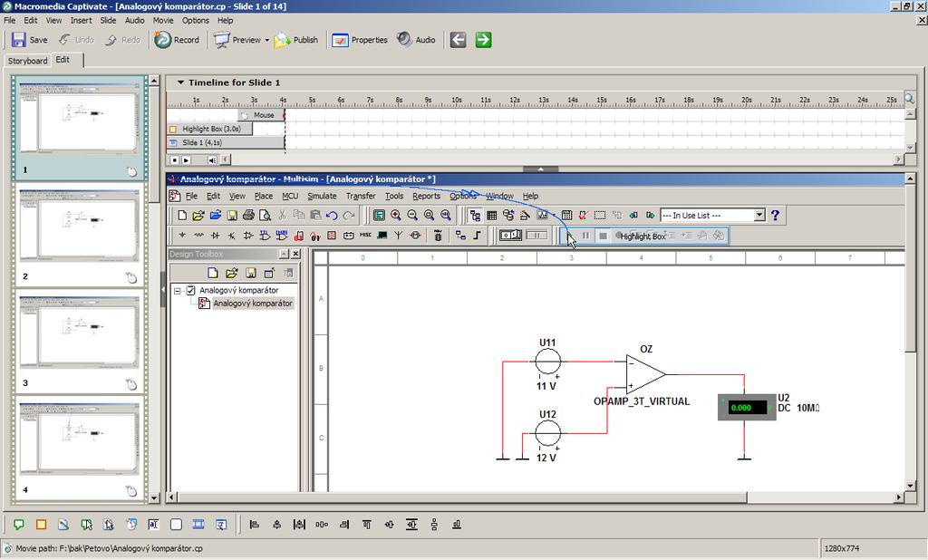
Task: Start recording with the Record button
Action: (x=177, y=40)
